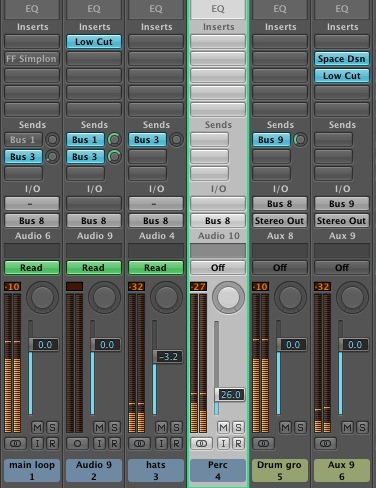Open automation Off menu on Drum gro
Screen dimensions: 376x488
point(280,268)
